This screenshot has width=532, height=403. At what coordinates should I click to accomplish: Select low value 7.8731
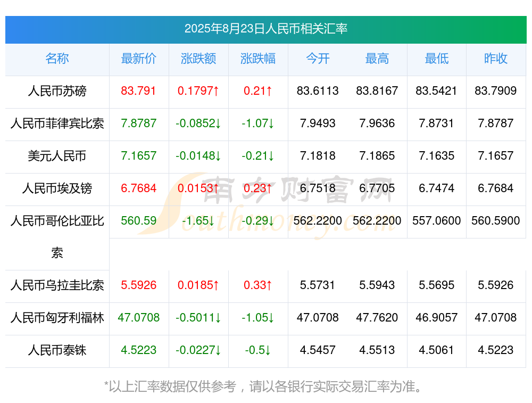(x=436, y=124)
